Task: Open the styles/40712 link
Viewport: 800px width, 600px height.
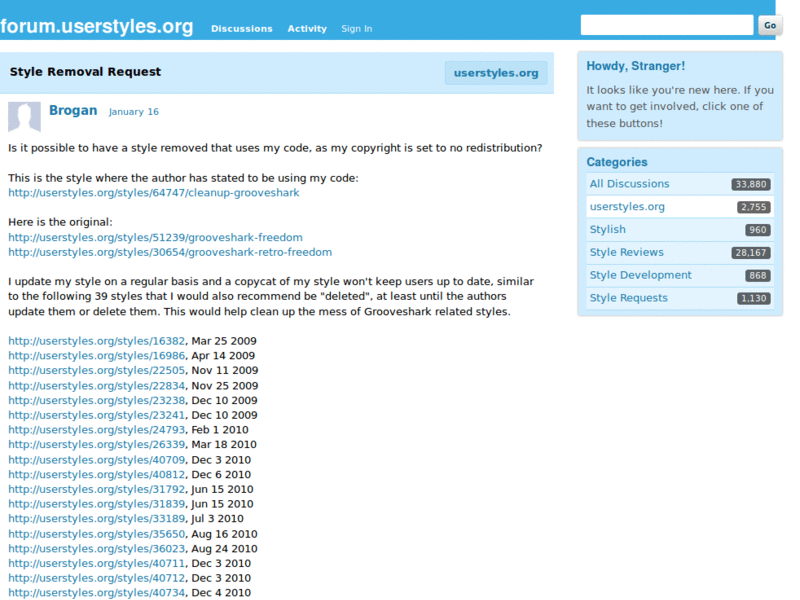Action: click(96, 579)
